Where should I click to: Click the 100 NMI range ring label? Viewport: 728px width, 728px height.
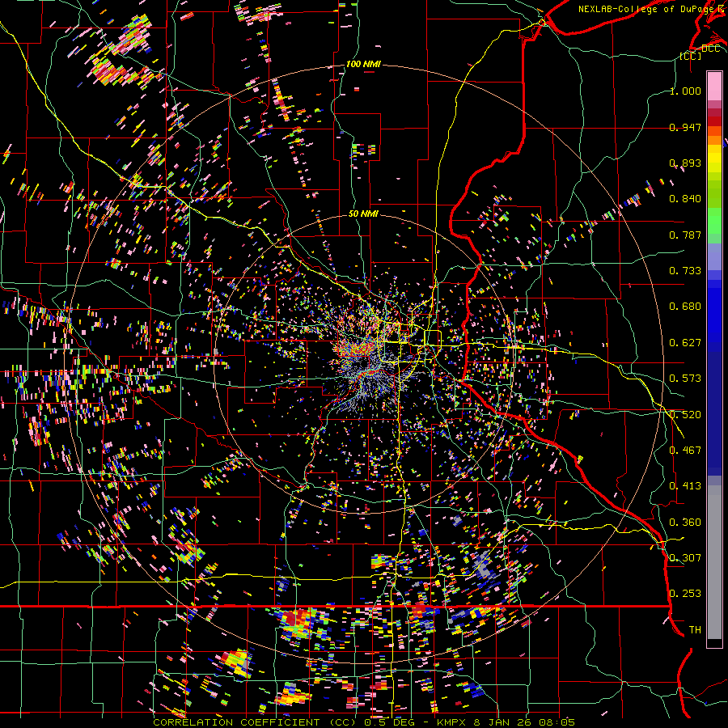coord(363,64)
